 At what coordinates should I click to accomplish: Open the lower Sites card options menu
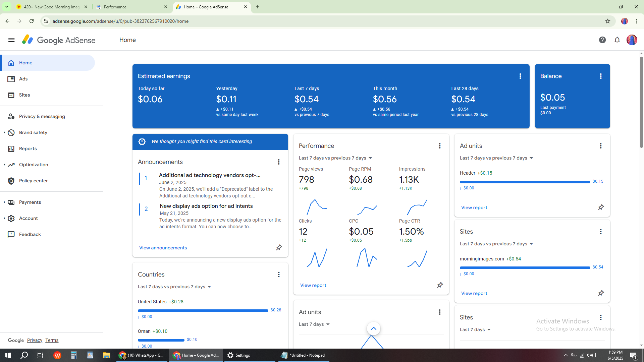[601, 317]
